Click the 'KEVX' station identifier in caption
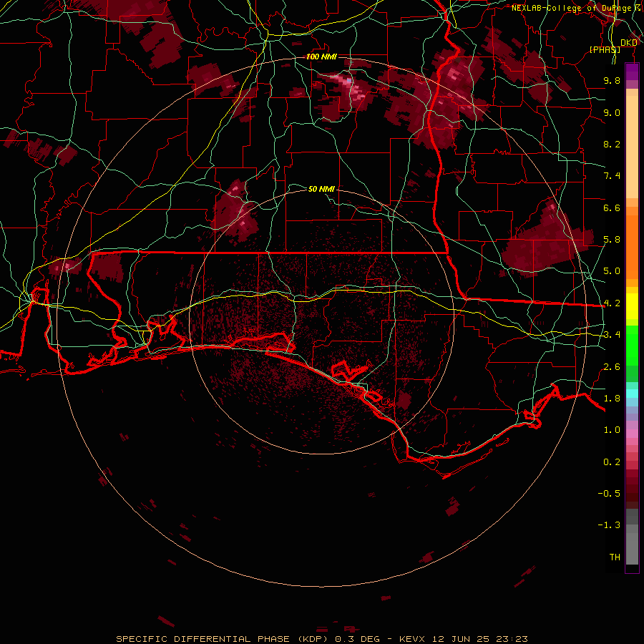 click(414, 639)
